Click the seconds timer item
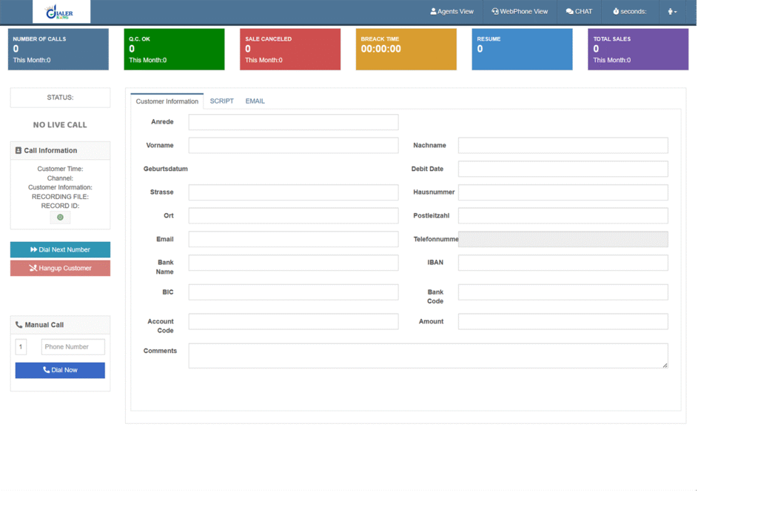This screenshot has width=758, height=532. pyautogui.click(x=630, y=12)
